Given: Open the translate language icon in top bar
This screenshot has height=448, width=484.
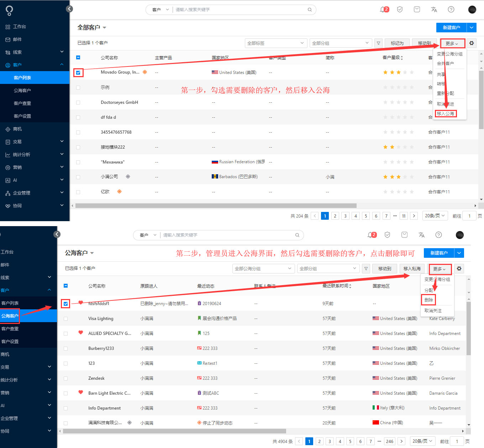Looking at the screenshot, I should tap(434, 10).
